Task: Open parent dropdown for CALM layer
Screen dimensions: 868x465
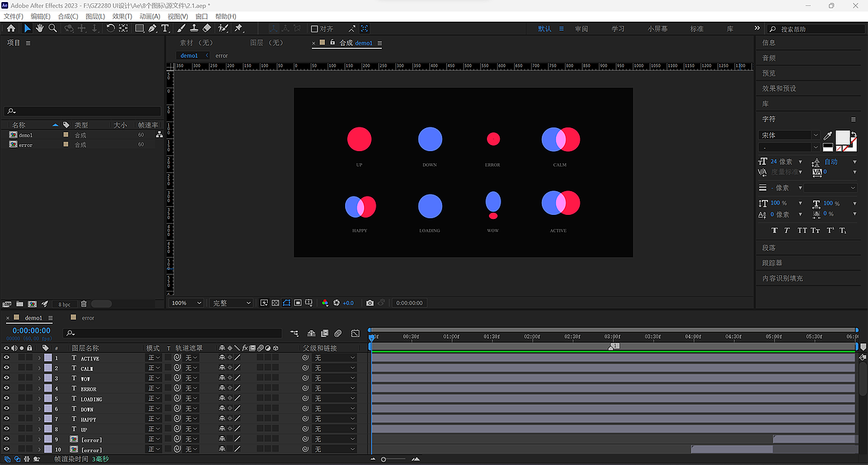Action: (x=334, y=368)
